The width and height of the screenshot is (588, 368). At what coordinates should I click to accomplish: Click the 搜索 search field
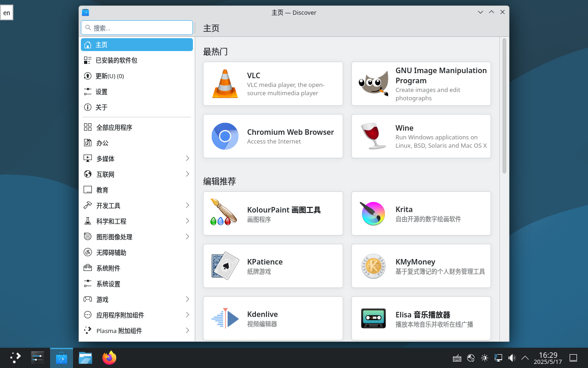(x=137, y=28)
